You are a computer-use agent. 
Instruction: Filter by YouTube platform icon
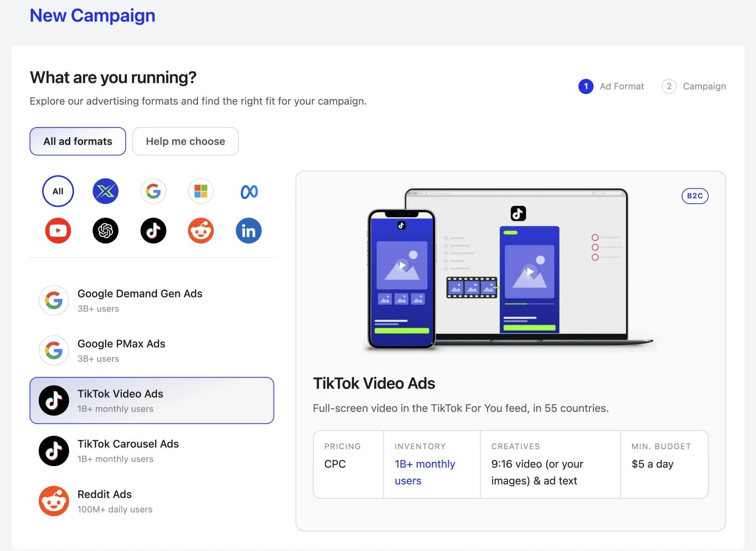(x=58, y=231)
